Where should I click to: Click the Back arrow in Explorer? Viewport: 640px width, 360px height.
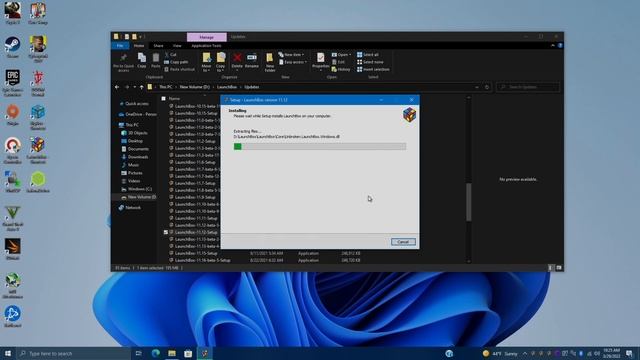117,87
